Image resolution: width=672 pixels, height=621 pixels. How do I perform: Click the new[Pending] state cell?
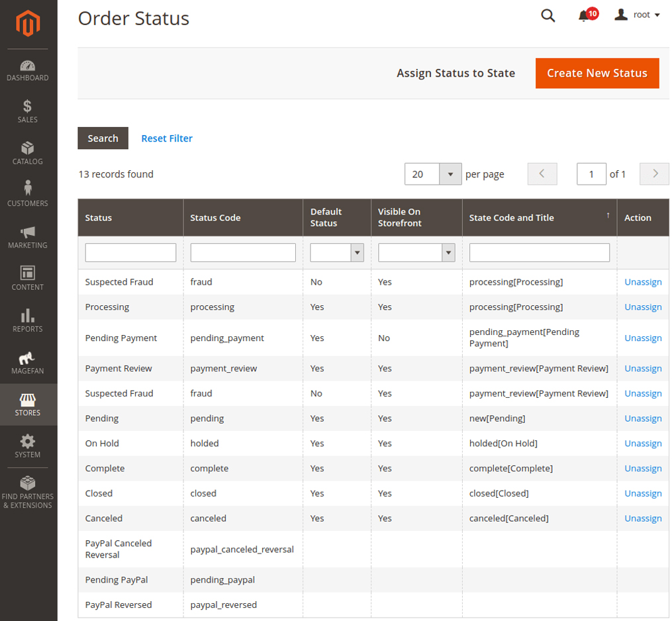click(540, 418)
